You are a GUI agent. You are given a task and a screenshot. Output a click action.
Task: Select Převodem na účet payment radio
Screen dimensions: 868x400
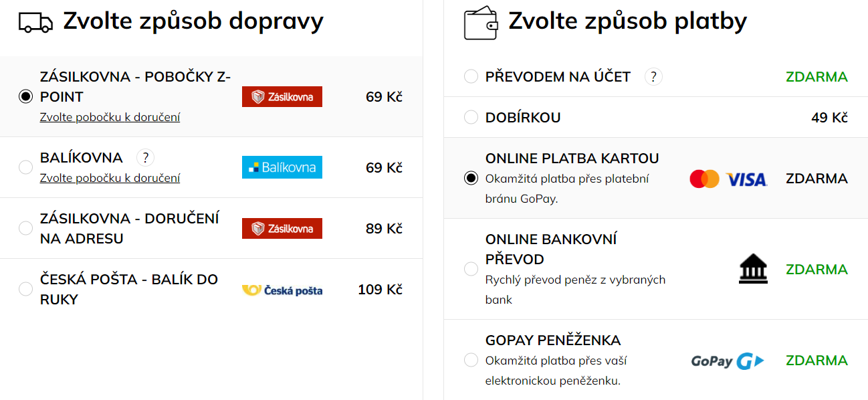pos(471,76)
